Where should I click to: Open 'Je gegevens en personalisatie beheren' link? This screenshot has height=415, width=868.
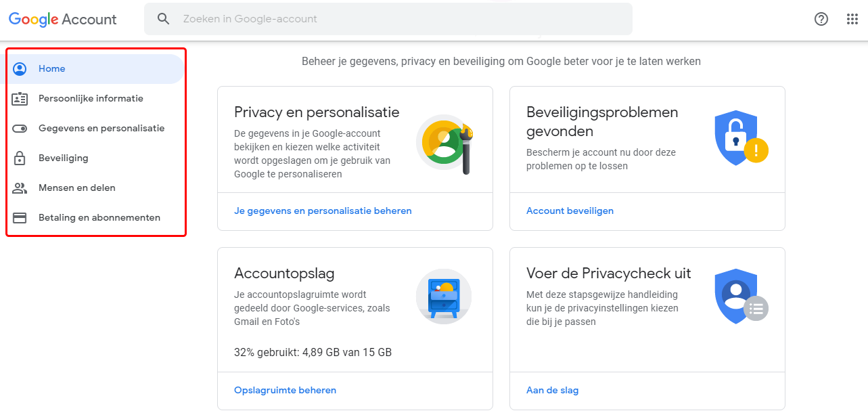tap(323, 211)
